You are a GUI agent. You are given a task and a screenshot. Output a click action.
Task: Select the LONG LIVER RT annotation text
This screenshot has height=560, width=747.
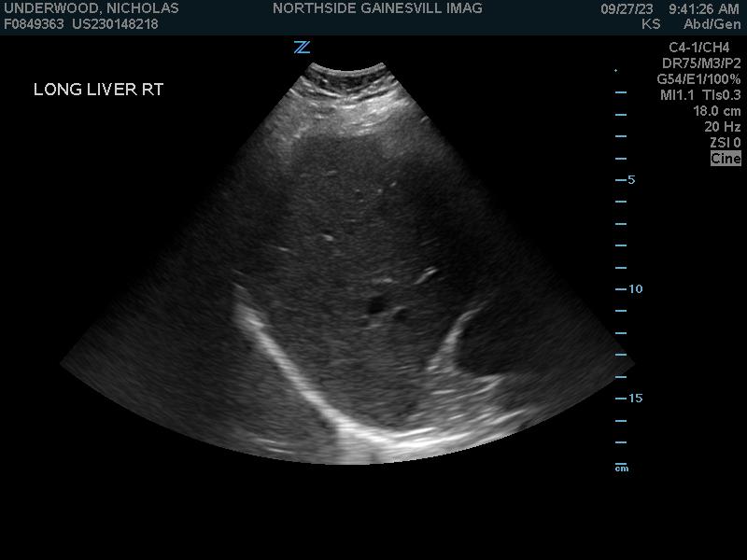coord(98,90)
